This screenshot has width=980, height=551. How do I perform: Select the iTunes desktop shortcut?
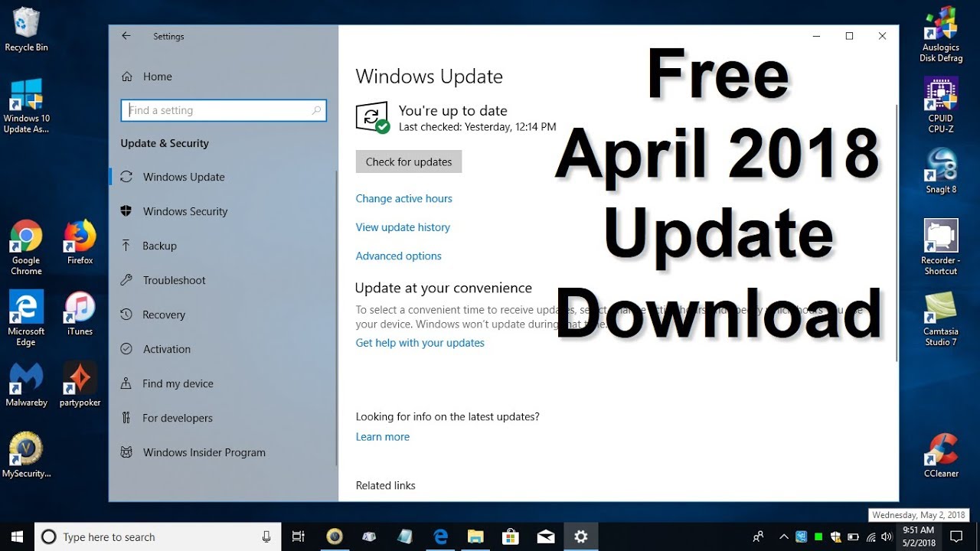point(80,314)
